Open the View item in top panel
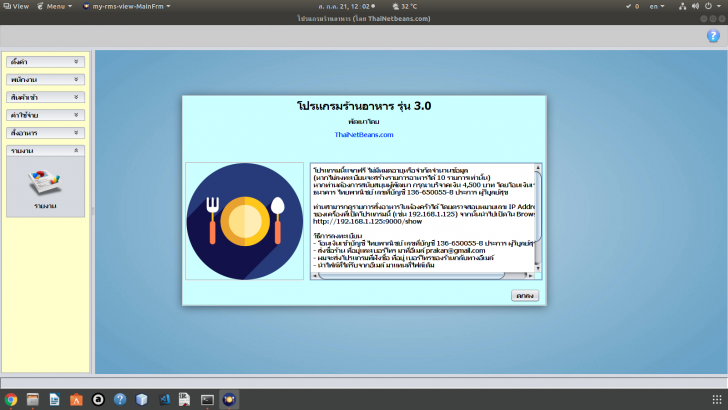The width and height of the screenshot is (728, 410). click(x=18, y=6)
